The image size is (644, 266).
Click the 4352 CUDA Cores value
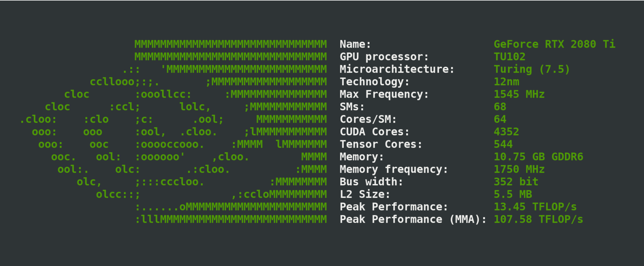pos(506,132)
